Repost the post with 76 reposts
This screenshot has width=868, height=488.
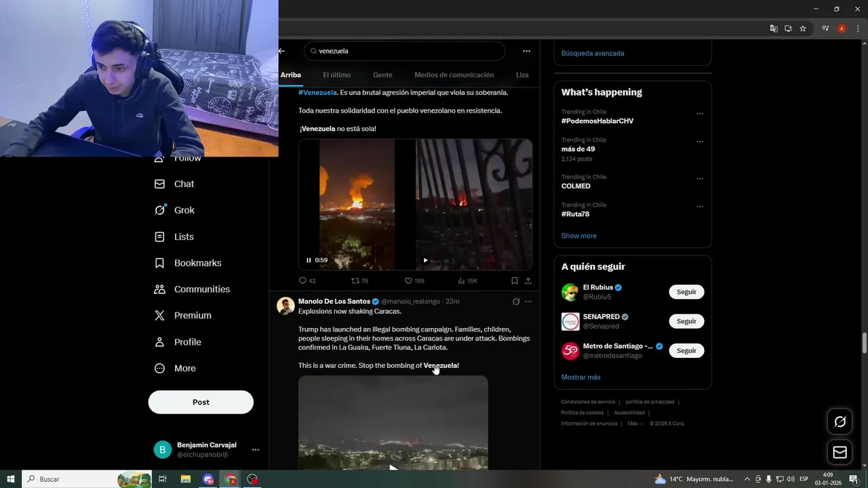(359, 281)
